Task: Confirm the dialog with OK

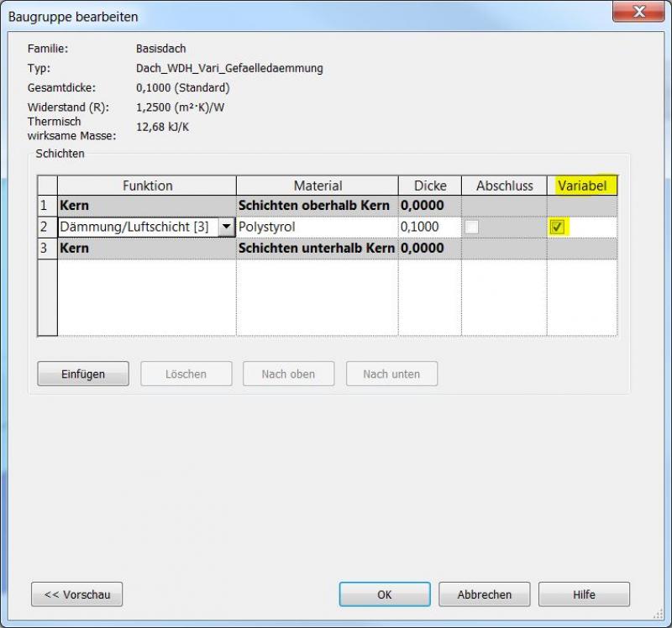Action: click(384, 594)
